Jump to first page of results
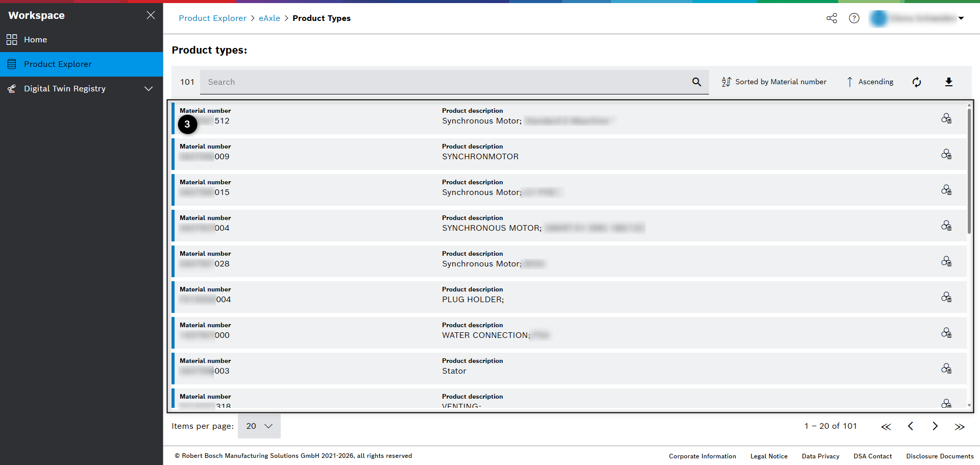This screenshot has width=980, height=465. (x=886, y=427)
